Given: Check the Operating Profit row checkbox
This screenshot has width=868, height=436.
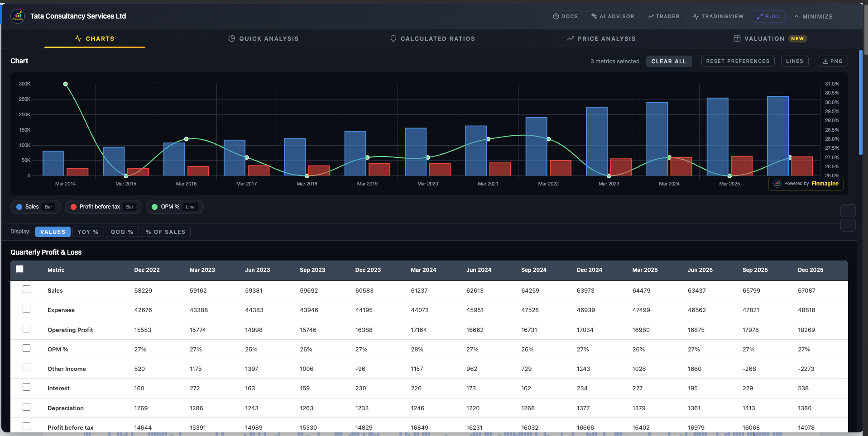Looking at the screenshot, I should pyautogui.click(x=26, y=329).
